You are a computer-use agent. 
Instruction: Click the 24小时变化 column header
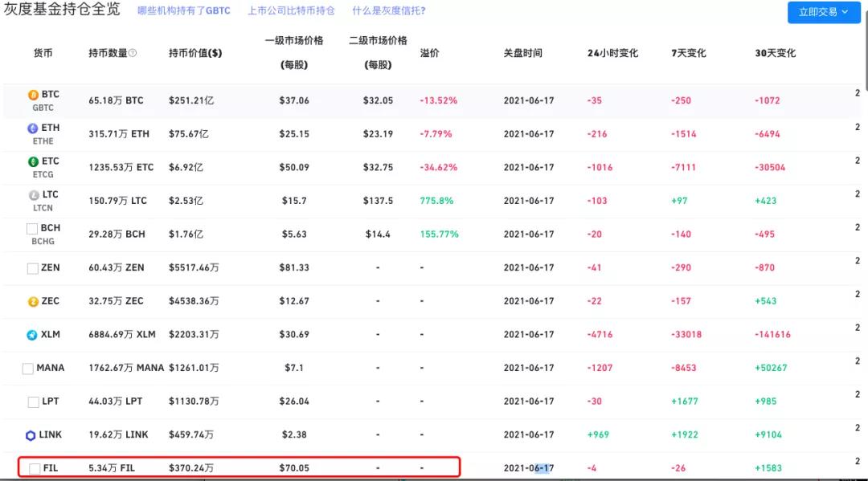[x=612, y=53]
